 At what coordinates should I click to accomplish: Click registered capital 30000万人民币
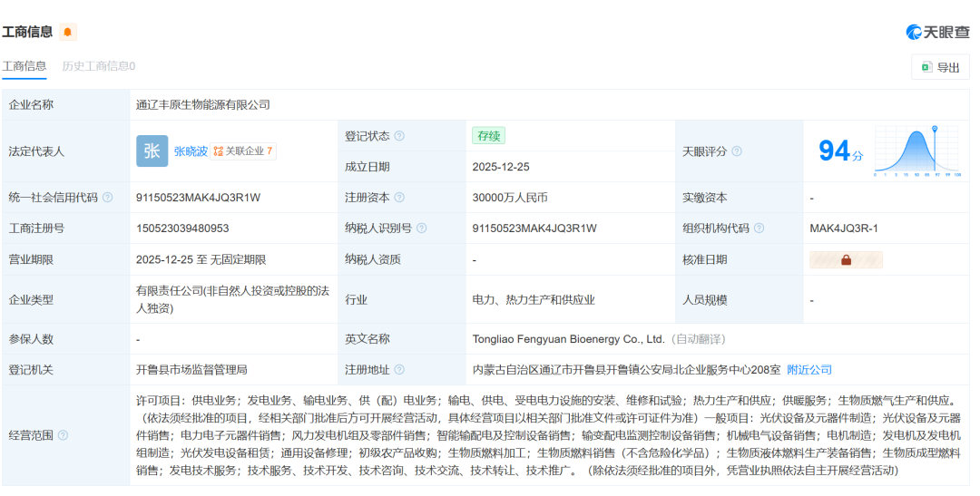point(510,198)
